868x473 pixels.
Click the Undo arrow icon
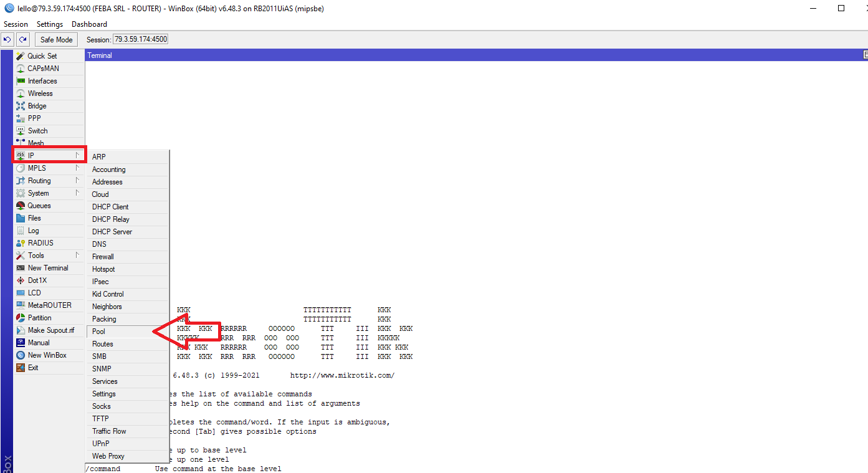click(7, 39)
